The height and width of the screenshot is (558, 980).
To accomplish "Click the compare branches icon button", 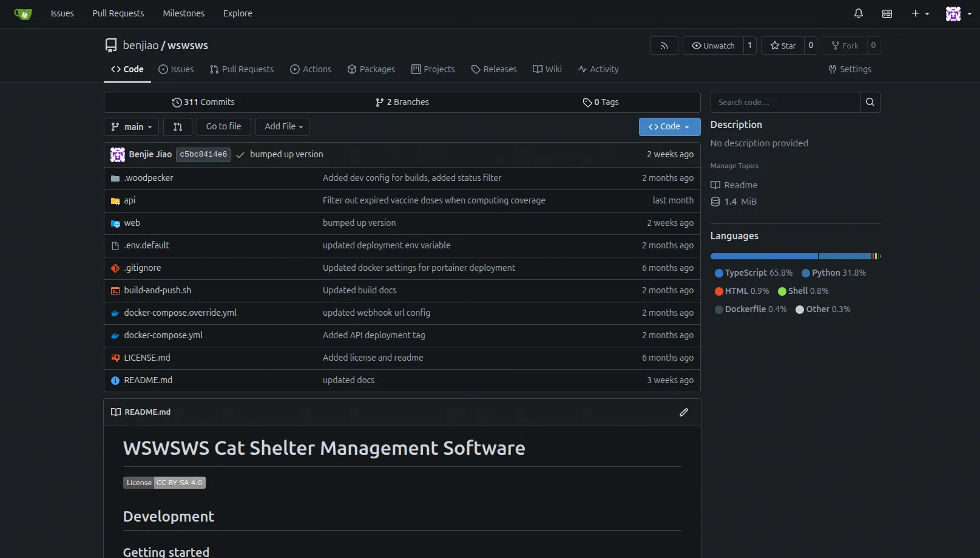I will (x=178, y=127).
